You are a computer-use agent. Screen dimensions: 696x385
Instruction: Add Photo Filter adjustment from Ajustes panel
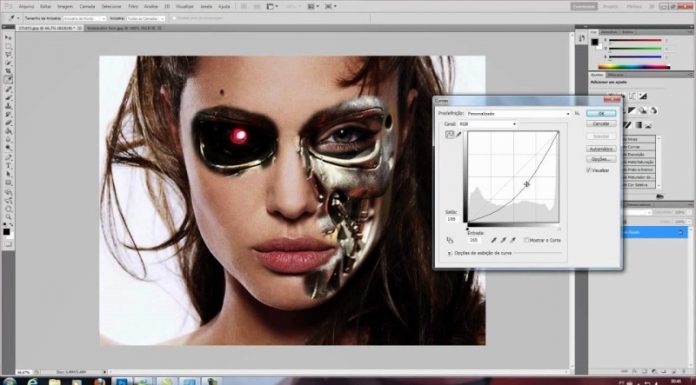[644, 110]
